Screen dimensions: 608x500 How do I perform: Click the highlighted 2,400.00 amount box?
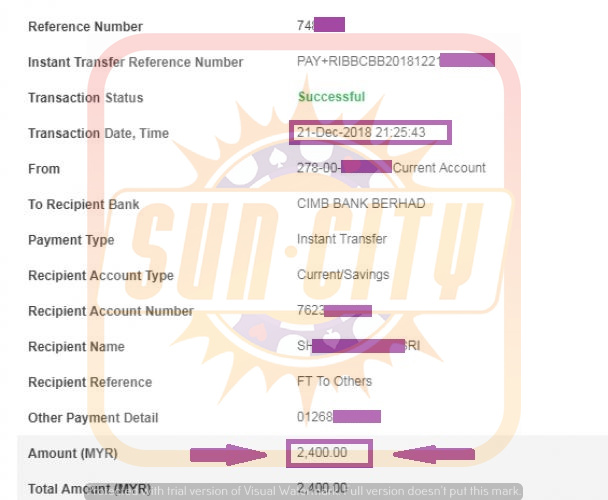329,453
